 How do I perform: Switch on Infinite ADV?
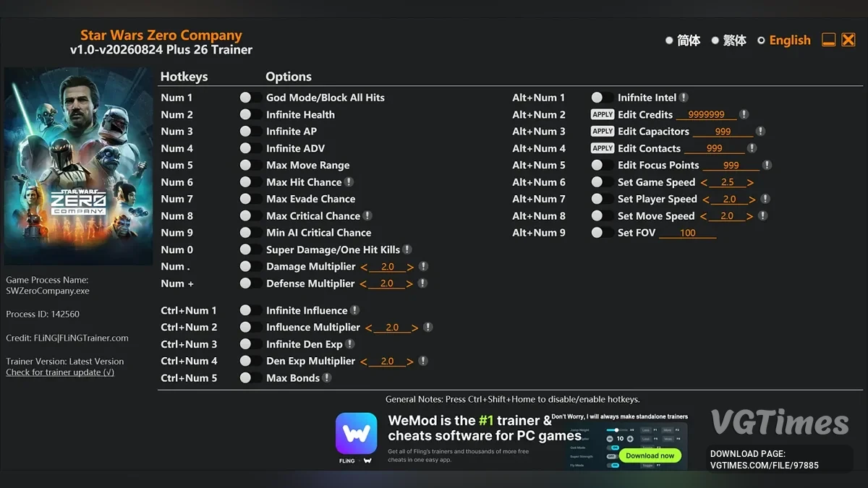(x=251, y=148)
